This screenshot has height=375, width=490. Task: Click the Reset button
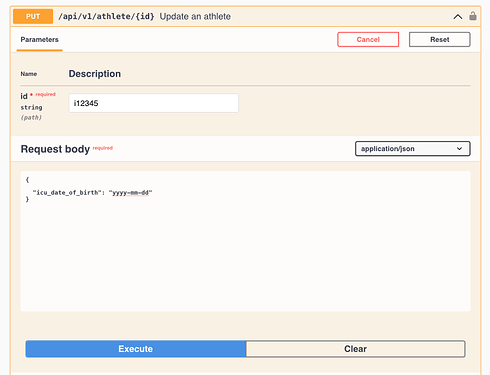click(440, 39)
